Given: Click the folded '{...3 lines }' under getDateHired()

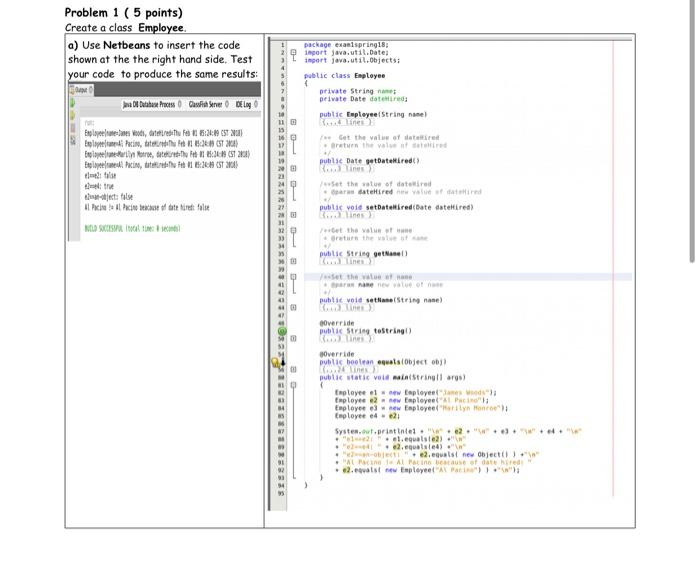Looking at the screenshot, I should pos(347,168).
